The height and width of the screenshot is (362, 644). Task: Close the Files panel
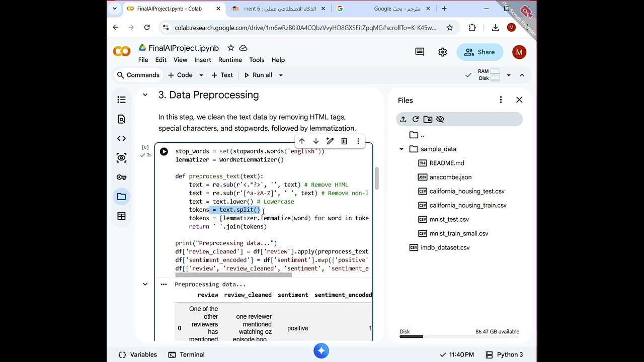click(519, 100)
